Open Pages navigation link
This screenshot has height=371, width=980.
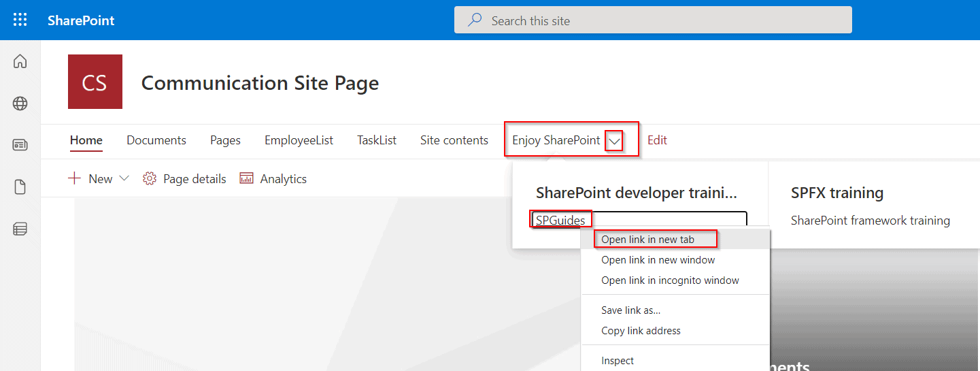click(x=225, y=140)
